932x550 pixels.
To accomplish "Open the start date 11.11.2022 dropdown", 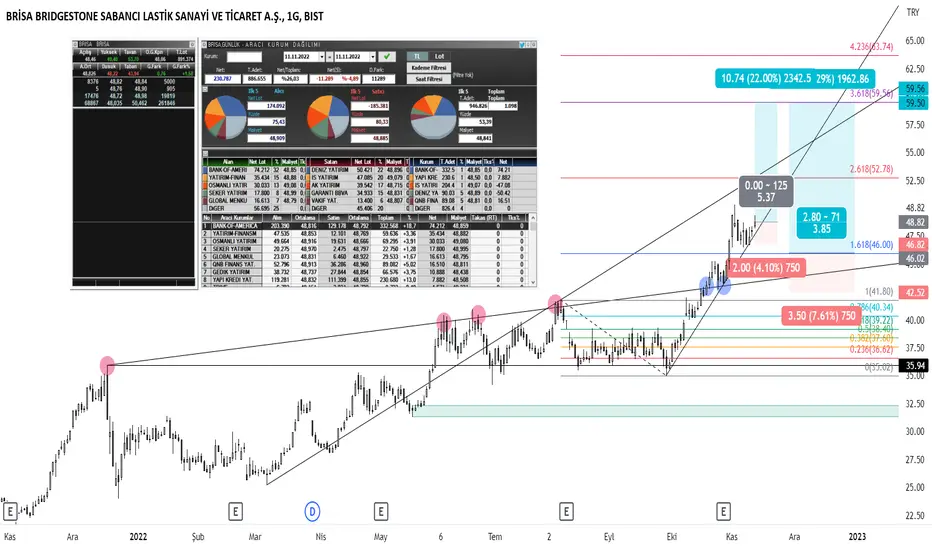I will click(322, 57).
